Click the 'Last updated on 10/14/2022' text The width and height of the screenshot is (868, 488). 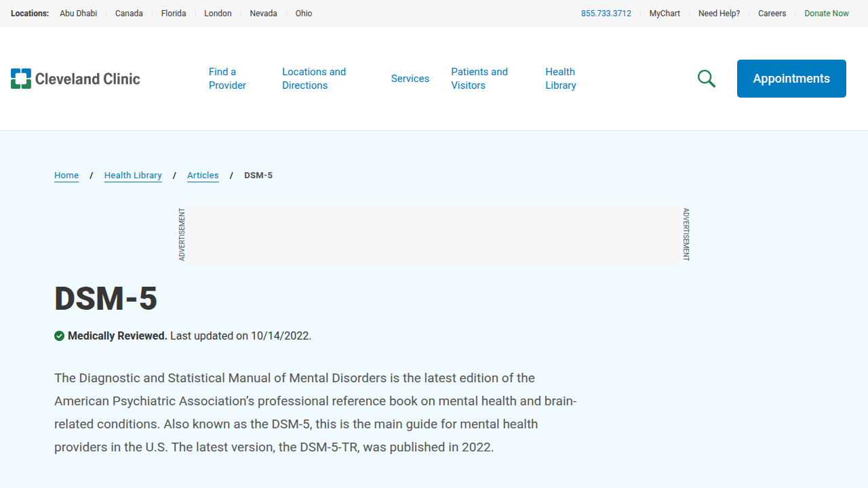point(241,335)
